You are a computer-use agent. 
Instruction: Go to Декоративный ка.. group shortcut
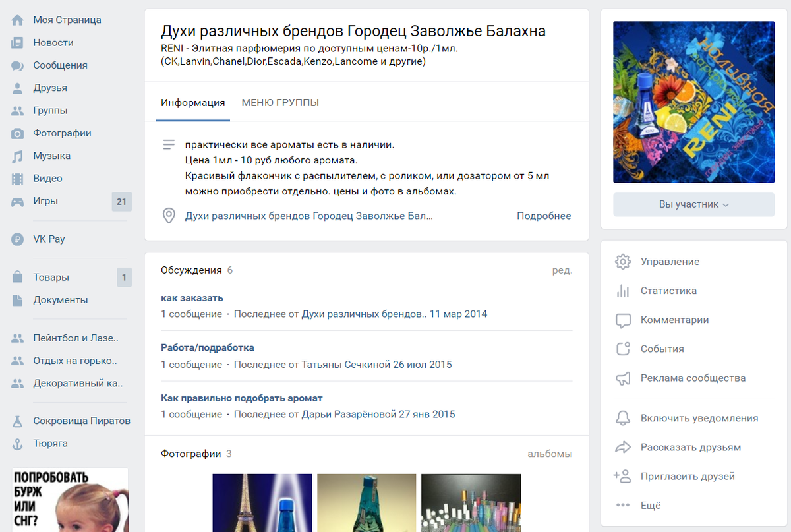pos(78,383)
